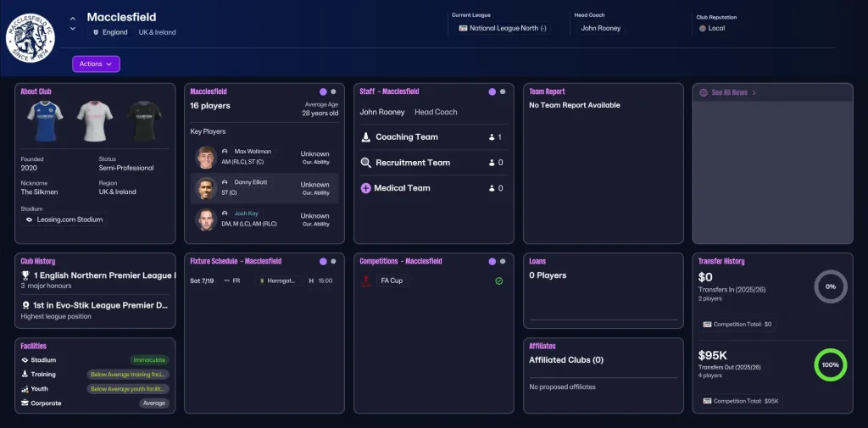The image size is (868, 428).
Task: Click the Immaculate stadium rating badge
Action: [149, 360]
